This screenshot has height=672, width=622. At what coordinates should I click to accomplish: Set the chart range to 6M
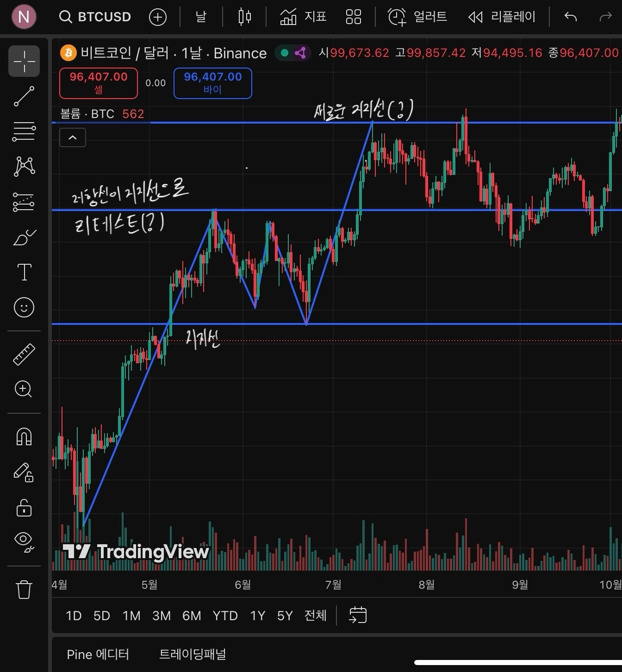coord(192,616)
